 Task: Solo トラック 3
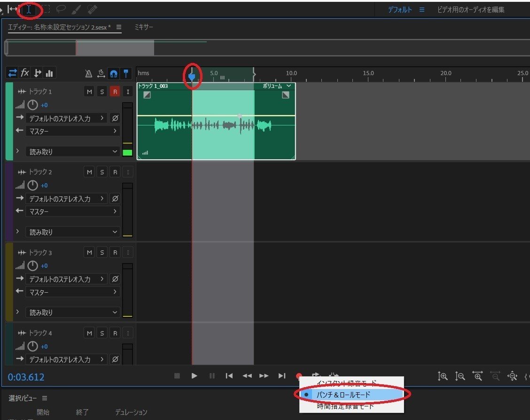coord(102,252)
